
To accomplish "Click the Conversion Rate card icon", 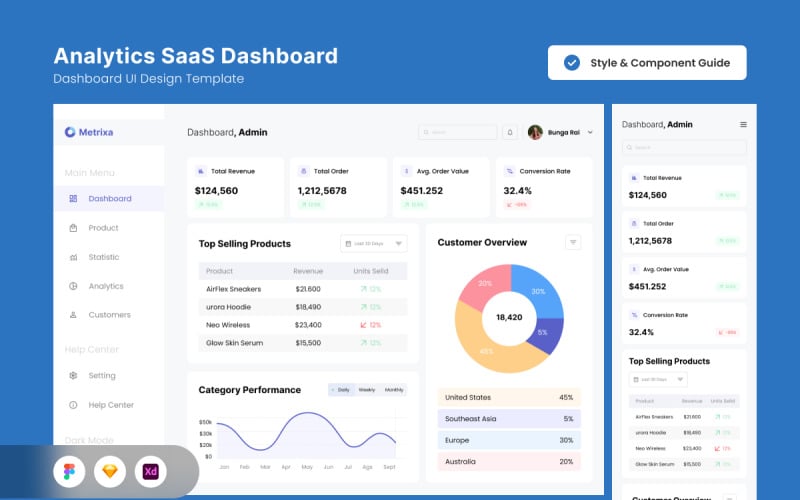I will (509, 171).
